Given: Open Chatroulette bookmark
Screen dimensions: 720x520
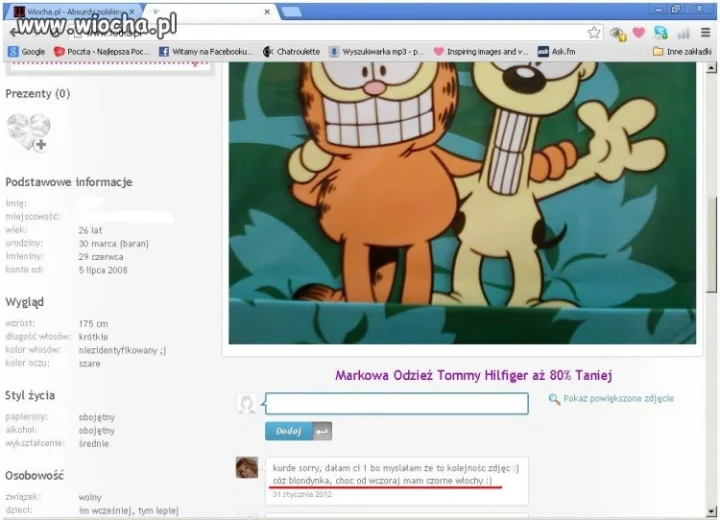Looking at the screenshot, I should 291,52.
